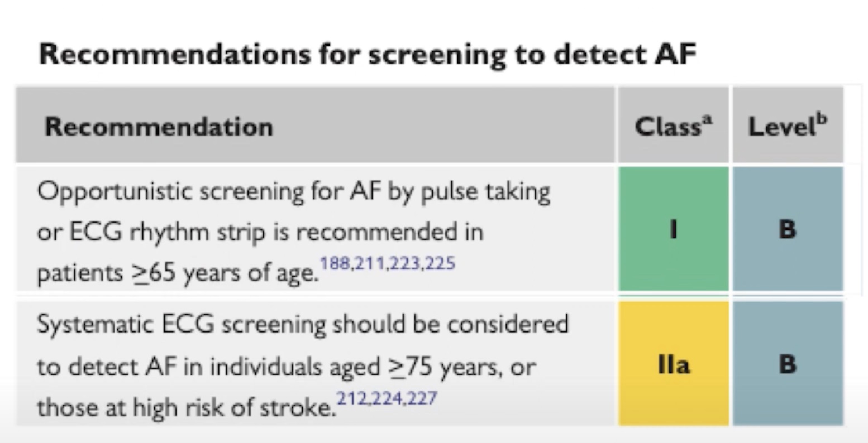Click the Recommendation column header
Viewport: 868px width, 443px height.
(x=159, y=127)
